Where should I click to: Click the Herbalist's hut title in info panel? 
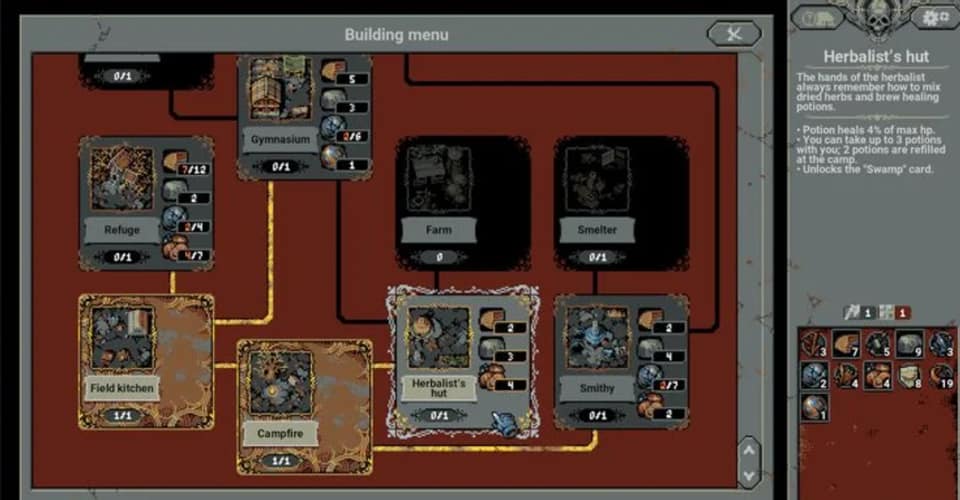tap(876, 57)
